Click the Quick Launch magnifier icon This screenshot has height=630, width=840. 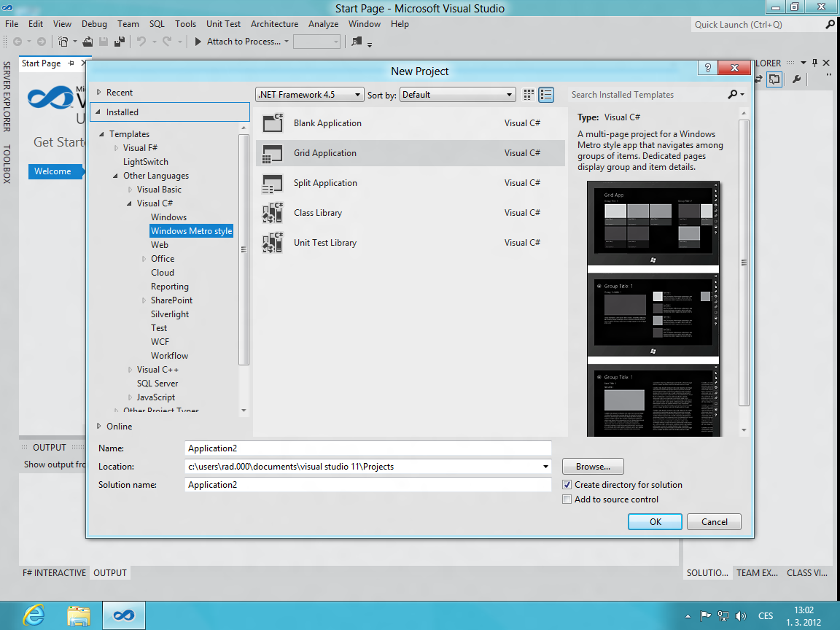830,25
